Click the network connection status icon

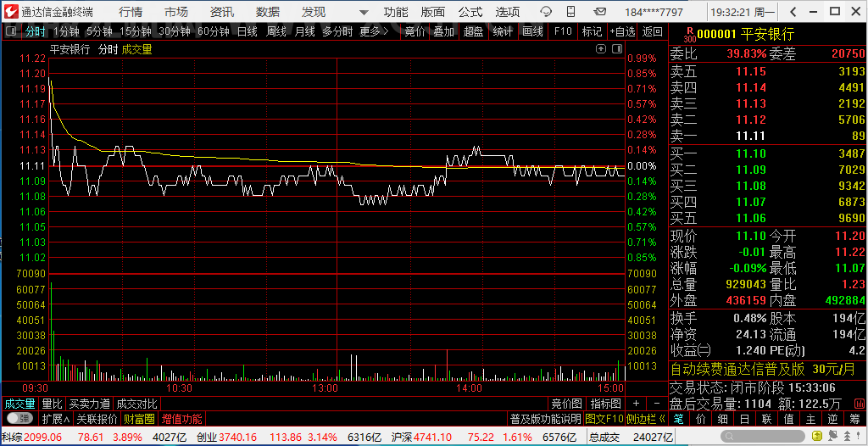pos(833,436)
